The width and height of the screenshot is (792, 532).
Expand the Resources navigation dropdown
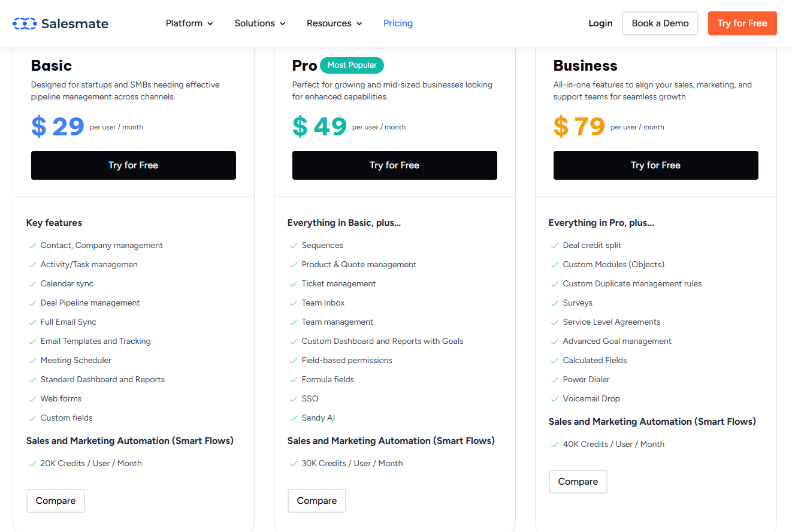334,23
